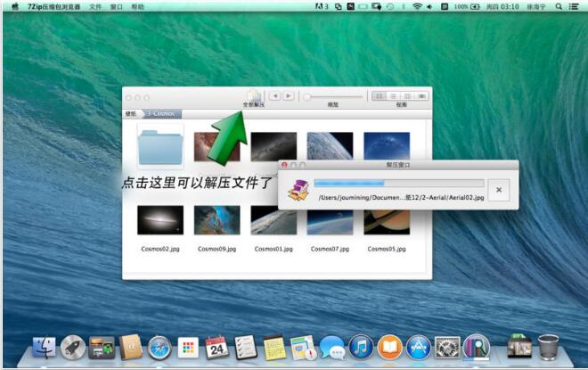Open Finder from the Dock
This screenshot has width=588, height=370.
click(44, 348)
